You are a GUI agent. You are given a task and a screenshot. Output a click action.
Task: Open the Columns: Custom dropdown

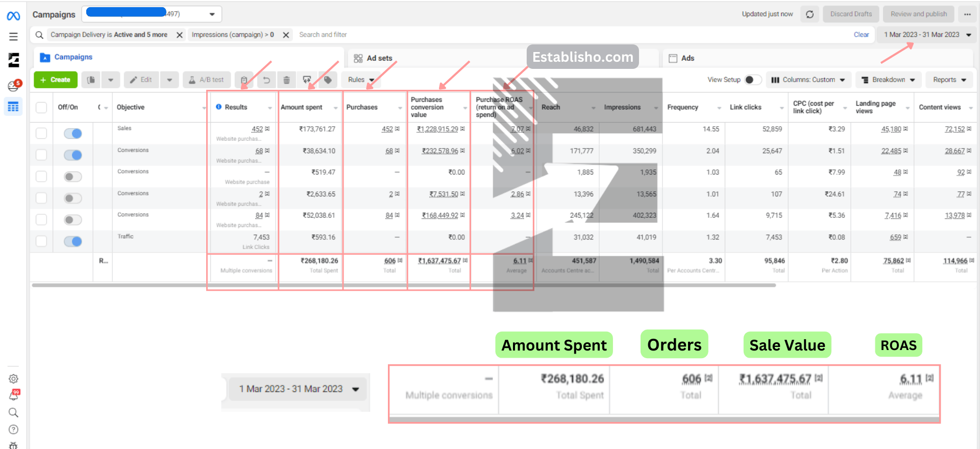click(x=808, y=80)
